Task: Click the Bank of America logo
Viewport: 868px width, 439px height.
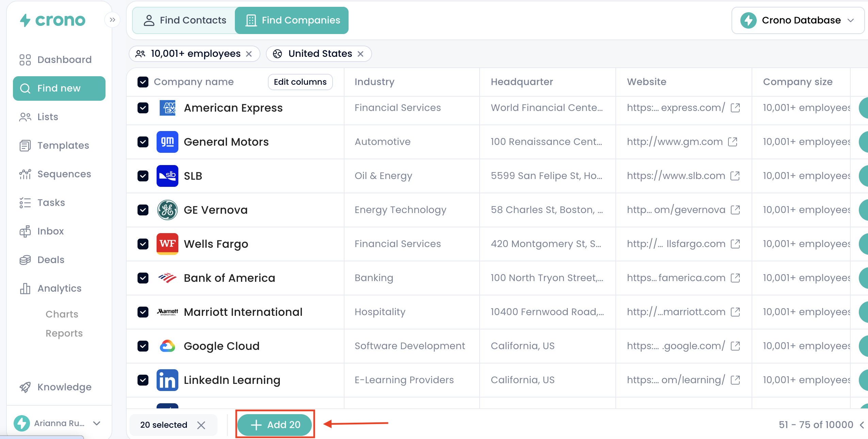Action: tap(167, 278)
